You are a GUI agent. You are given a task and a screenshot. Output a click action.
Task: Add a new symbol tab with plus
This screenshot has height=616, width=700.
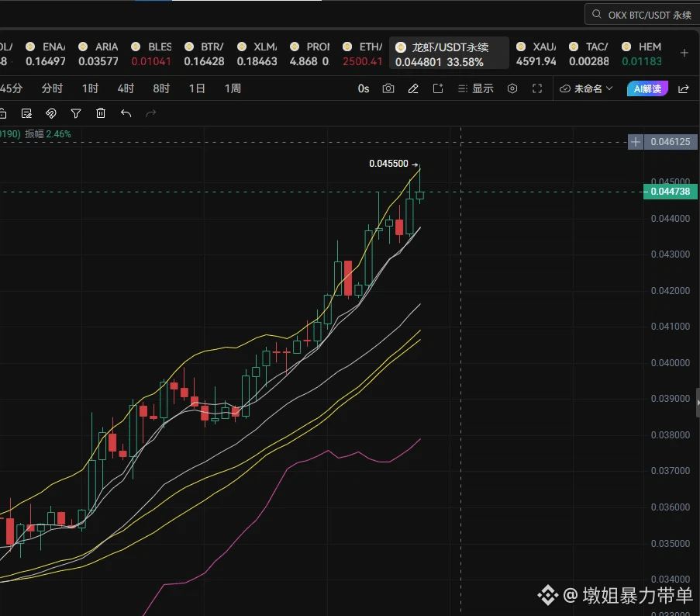(x=684, y=54)
